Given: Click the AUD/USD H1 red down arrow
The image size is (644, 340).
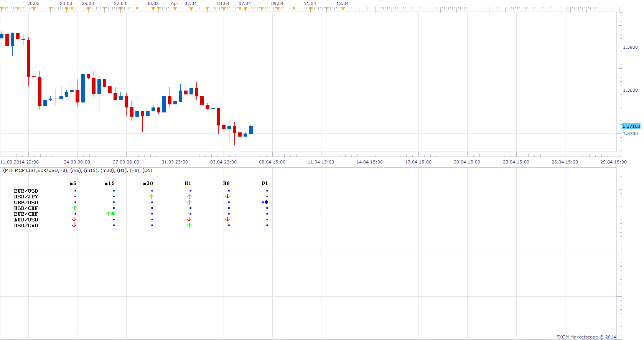Looking at the screenshot, I should click(x=189, y=220).
